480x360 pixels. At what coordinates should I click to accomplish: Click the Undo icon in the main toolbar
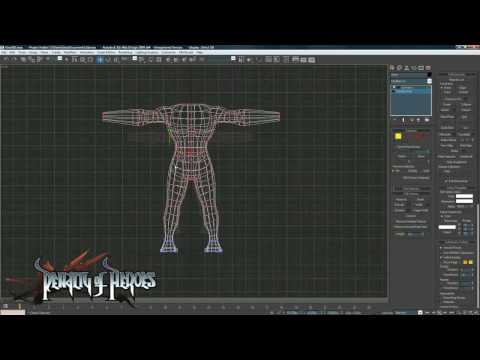click(6, 60)
